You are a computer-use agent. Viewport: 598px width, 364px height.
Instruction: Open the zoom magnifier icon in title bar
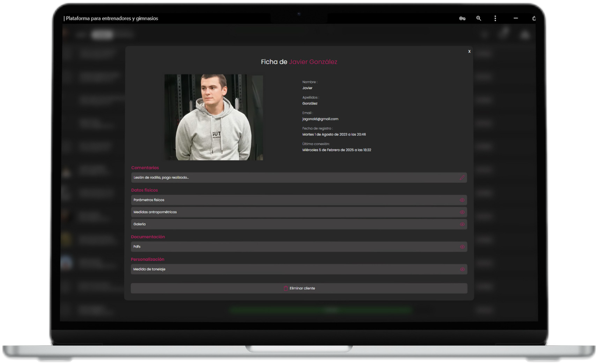(x=479, y=18)
